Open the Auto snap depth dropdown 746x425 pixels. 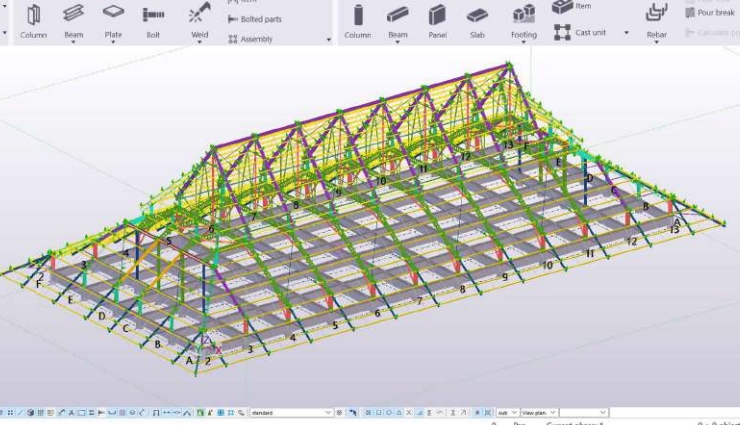[x=508, y=413]
